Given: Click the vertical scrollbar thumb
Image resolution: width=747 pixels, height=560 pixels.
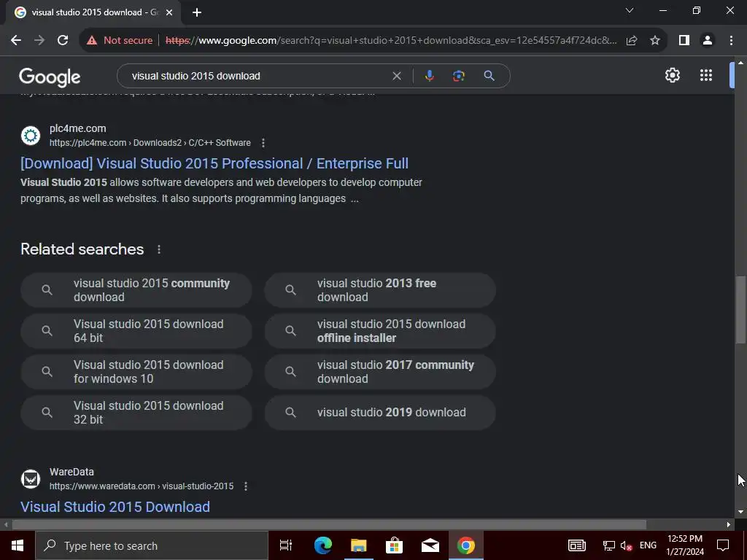Looking at the screenshot, I should pos(740,308).
